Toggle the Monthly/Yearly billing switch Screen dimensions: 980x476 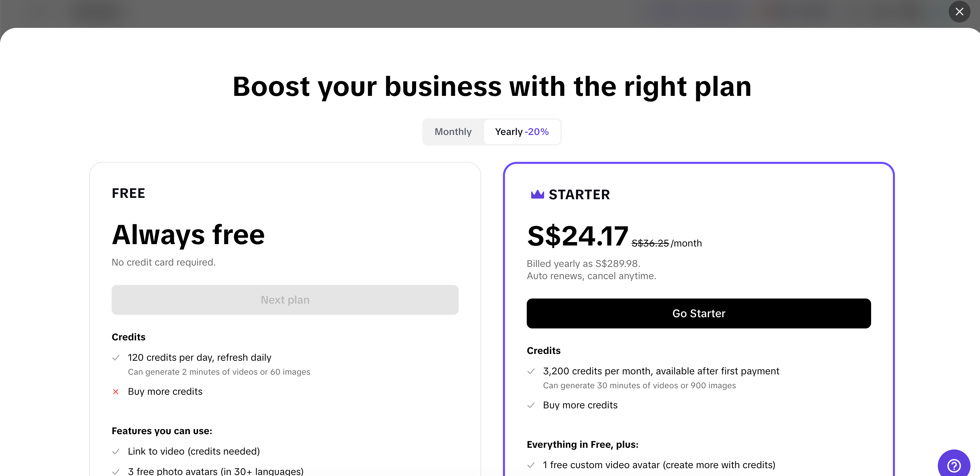(x=491, y=132)
